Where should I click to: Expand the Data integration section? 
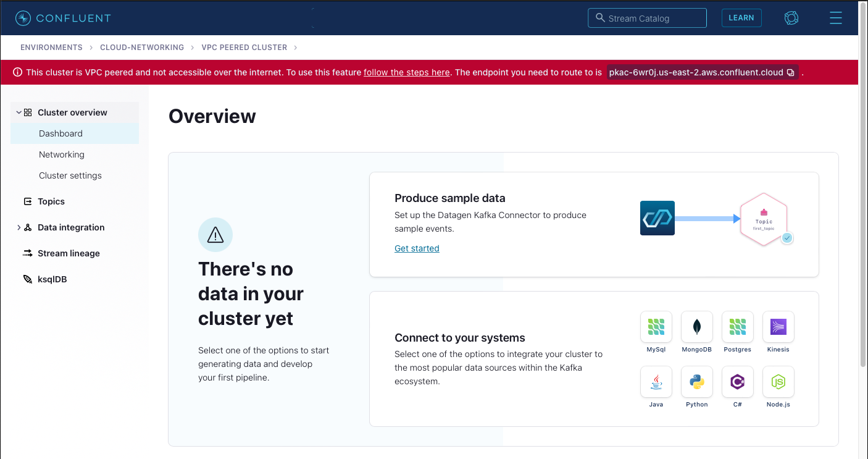19,227
